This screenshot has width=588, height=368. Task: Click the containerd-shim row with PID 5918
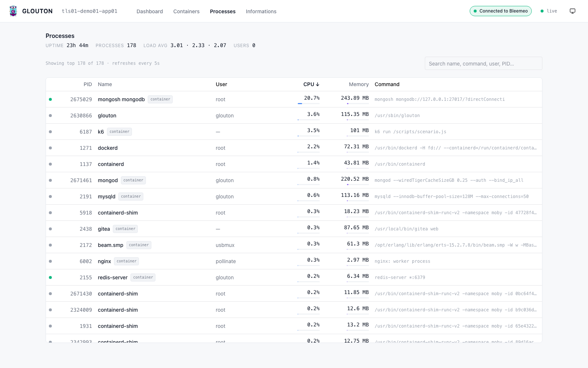coord(294,213)
